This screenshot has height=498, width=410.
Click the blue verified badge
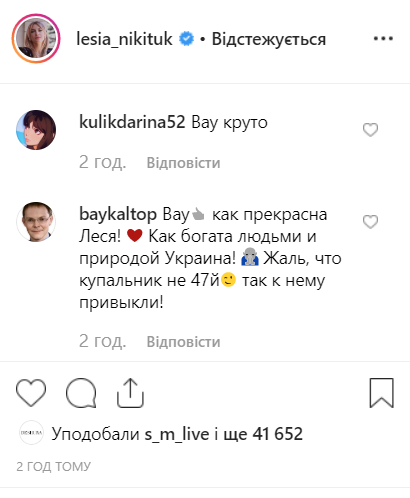[x=186, y=39]
